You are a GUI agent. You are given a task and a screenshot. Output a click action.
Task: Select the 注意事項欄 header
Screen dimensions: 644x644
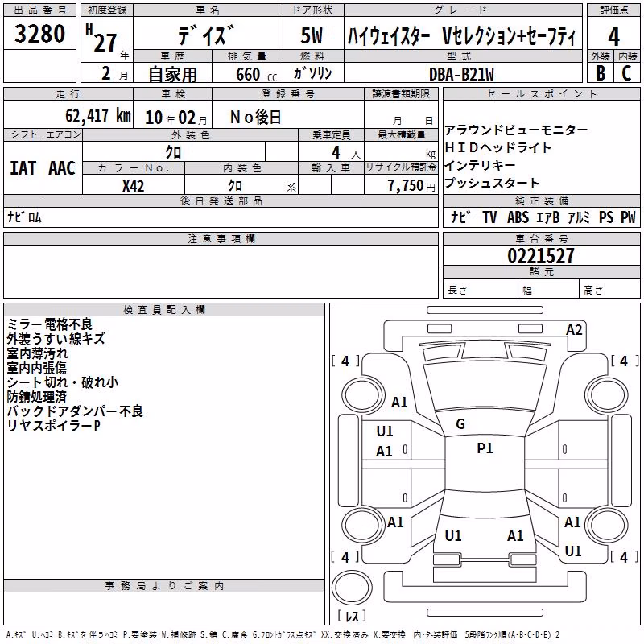coord(221,238)
